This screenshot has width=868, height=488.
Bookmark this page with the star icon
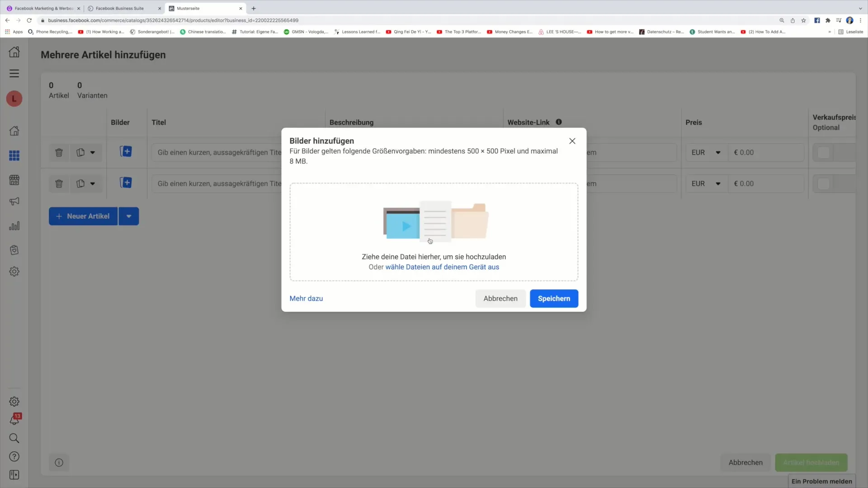(x=803, y=20)
